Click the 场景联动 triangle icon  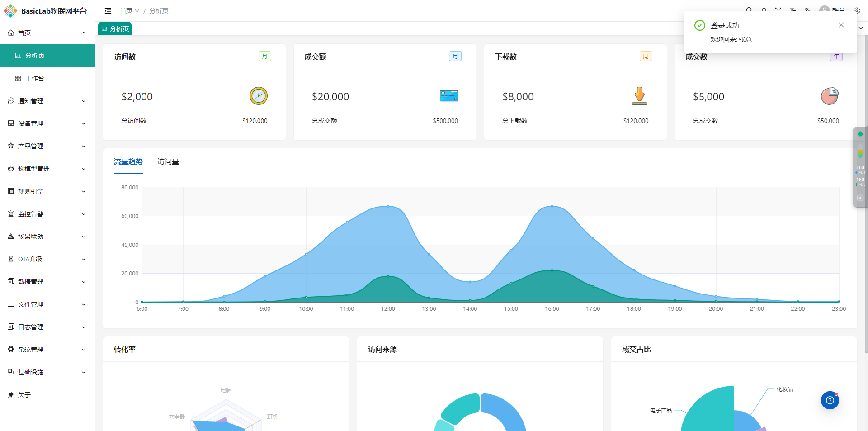click(x=11, y=236)
